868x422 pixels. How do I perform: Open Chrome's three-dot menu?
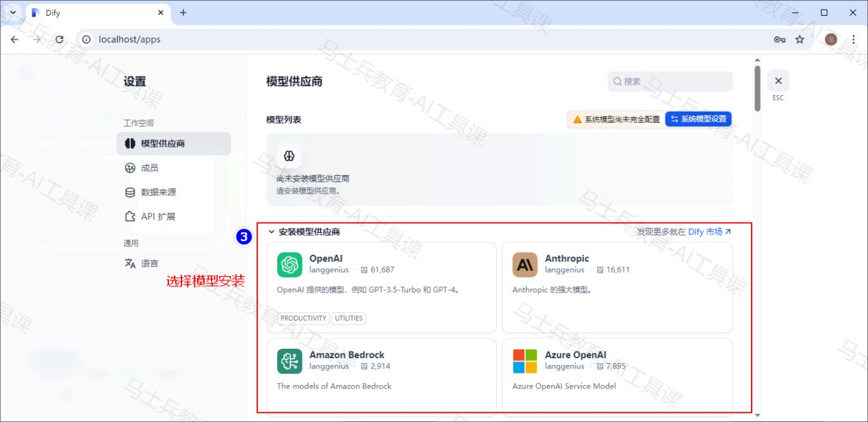pos(854,40)
